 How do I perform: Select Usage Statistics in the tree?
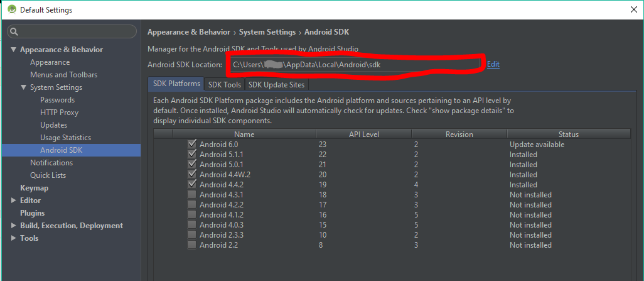click(x=65, y=138)
